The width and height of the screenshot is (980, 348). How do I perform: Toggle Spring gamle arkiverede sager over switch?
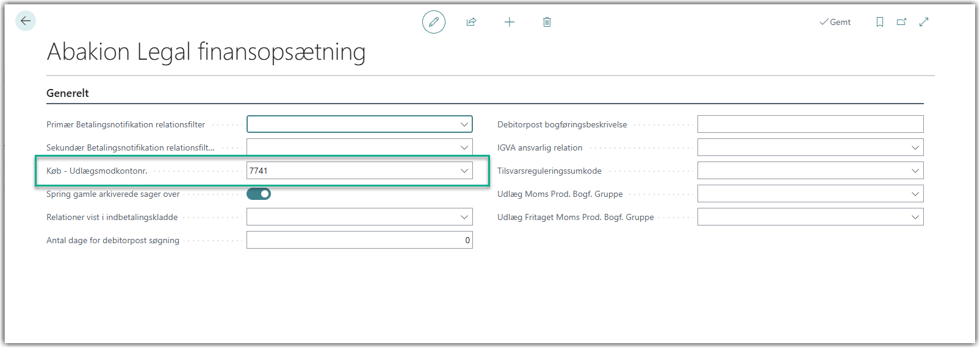[x=259, y=194]
